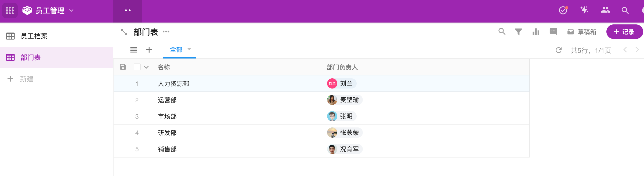Expand the chevron next to the header checkbox
Viewport: 644px width, 176px height.
coord(146,67)
